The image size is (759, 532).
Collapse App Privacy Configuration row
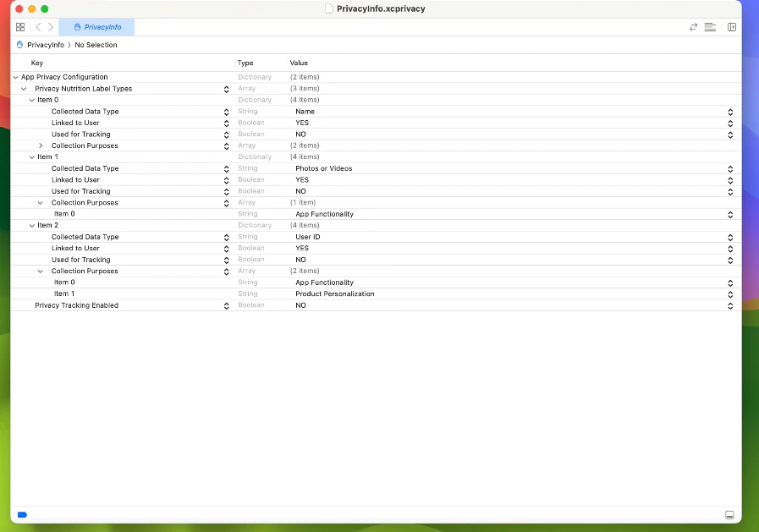(x=15, y=77)
